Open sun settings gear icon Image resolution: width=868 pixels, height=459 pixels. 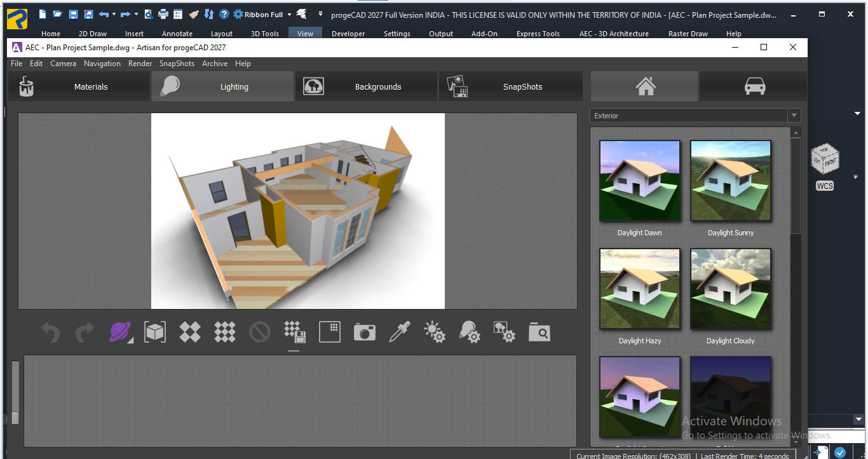[435, 332]
